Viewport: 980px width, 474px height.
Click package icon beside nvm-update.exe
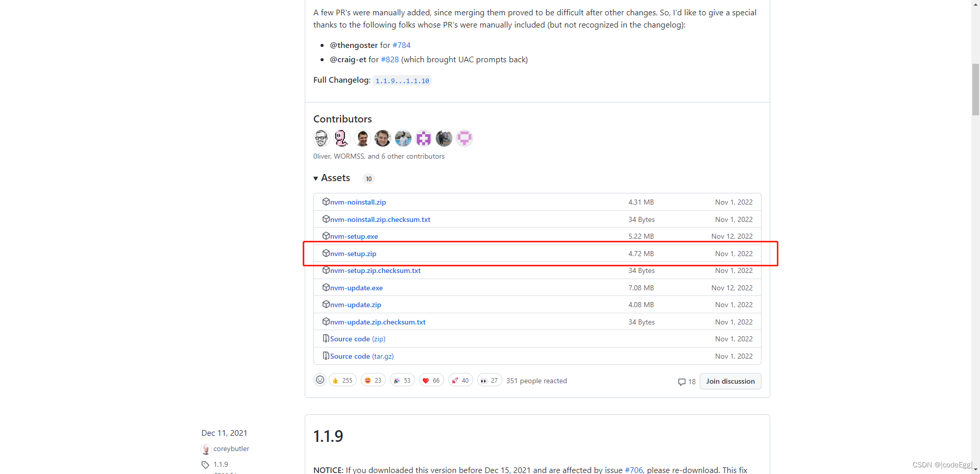pos(326,287)
